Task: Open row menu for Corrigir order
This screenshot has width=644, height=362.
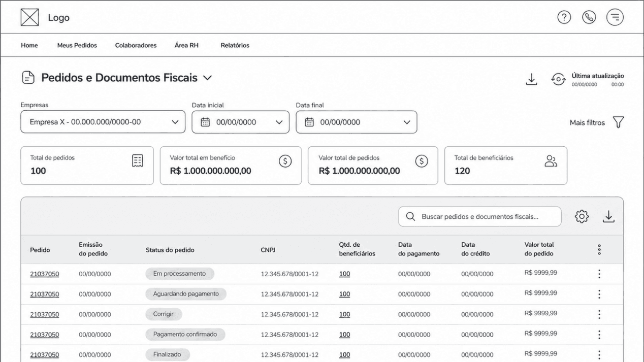Action: (599, 314)
